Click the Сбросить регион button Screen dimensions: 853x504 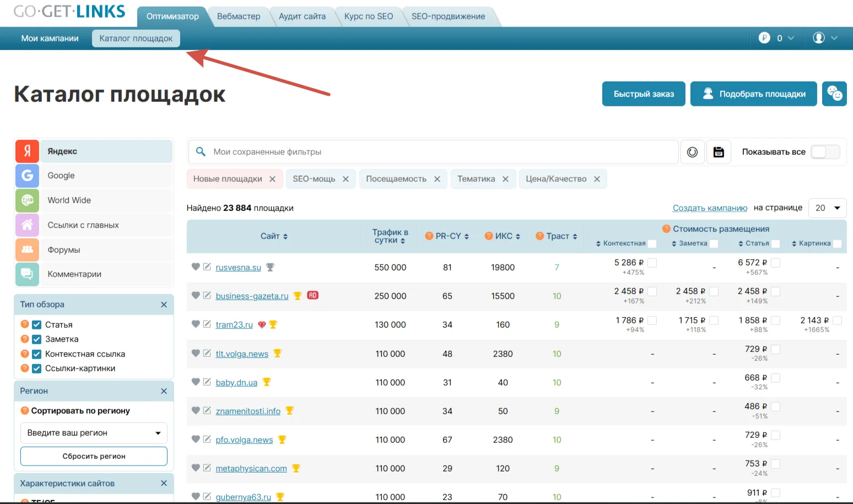coord(94,456)
